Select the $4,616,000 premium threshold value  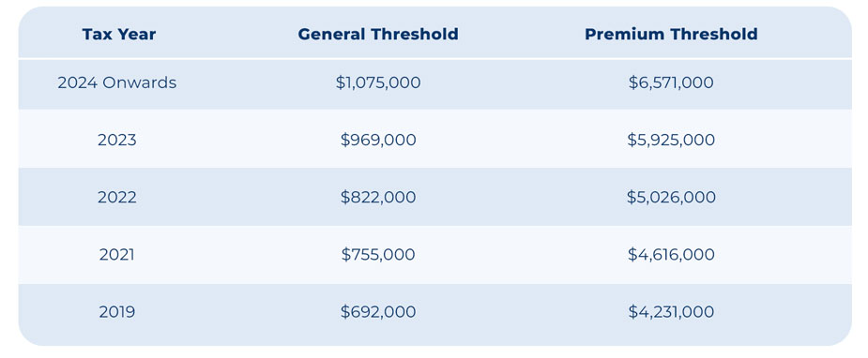click(x=671, y=255)
